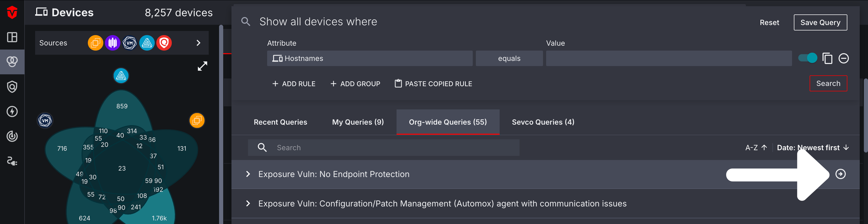
Task: Open the lightning bolt actions sidebar icon
Action: [12, 111]
